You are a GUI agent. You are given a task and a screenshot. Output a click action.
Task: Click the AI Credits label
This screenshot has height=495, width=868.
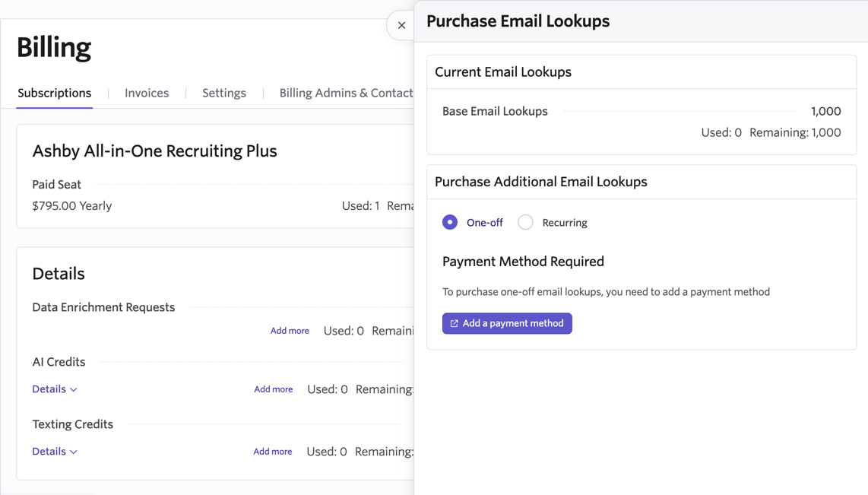tap(59, 362)
